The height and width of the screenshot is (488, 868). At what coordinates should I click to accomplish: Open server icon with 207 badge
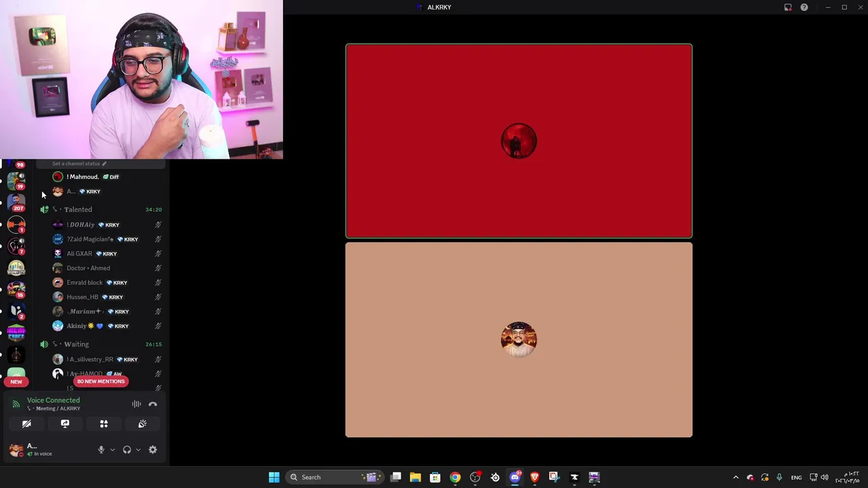tap(16, 202)
